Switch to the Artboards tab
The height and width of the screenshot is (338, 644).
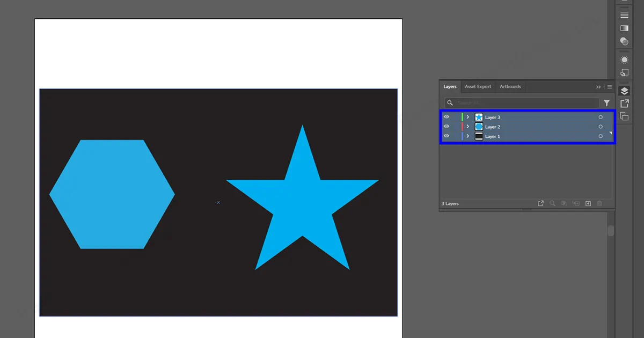click(x=510, y=86)
